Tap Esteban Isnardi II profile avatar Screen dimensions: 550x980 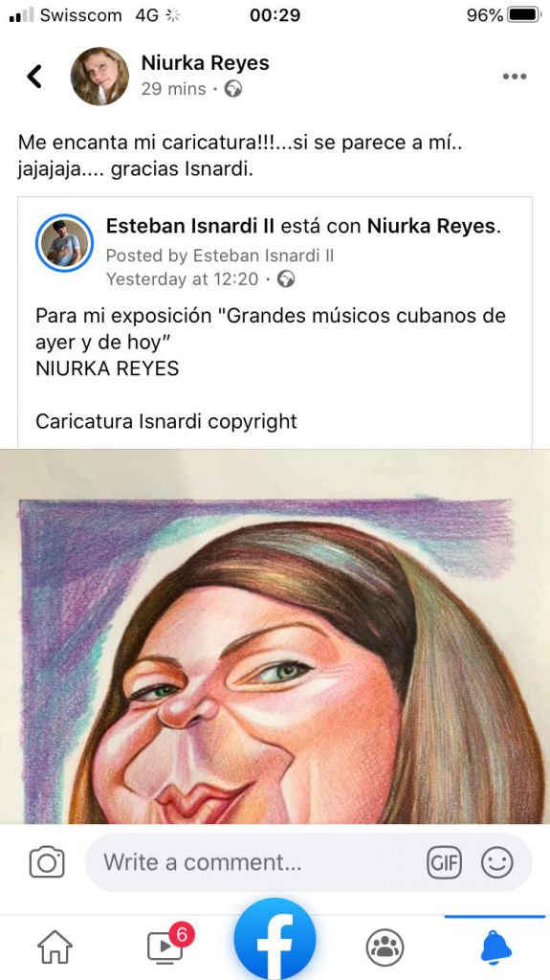point(64,243)
